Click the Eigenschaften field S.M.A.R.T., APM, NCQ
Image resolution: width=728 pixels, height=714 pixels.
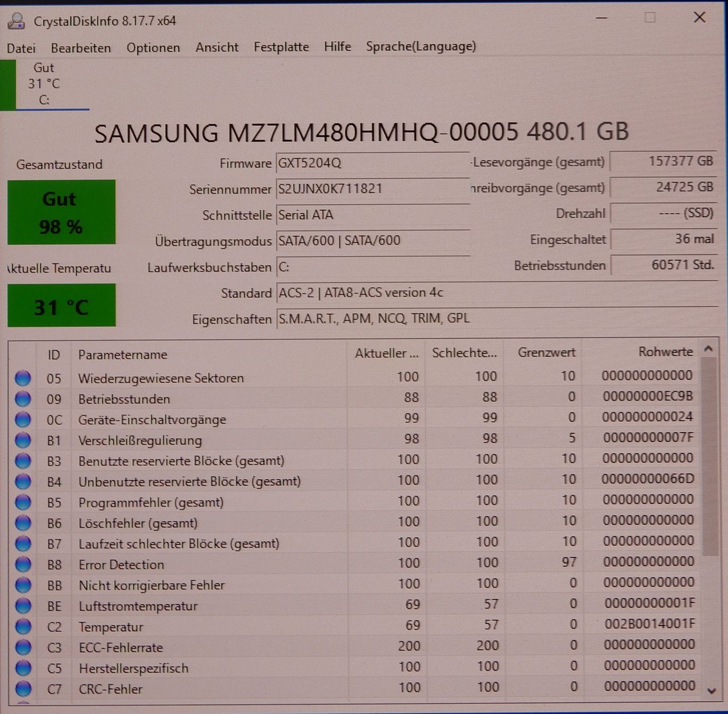[x=497, y=318]
